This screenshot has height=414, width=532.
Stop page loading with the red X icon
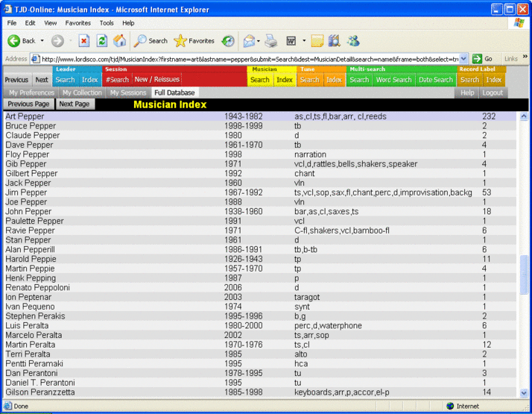[83, 41]
